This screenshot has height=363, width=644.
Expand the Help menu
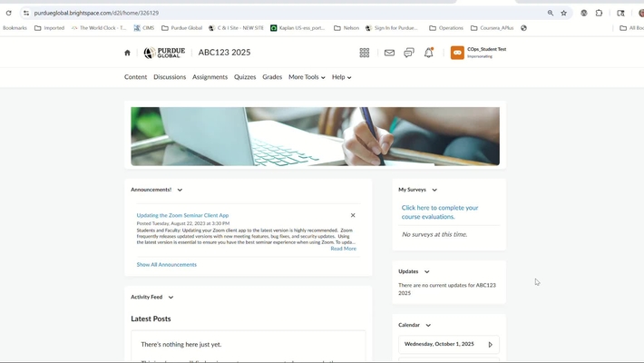click(341, 77)
